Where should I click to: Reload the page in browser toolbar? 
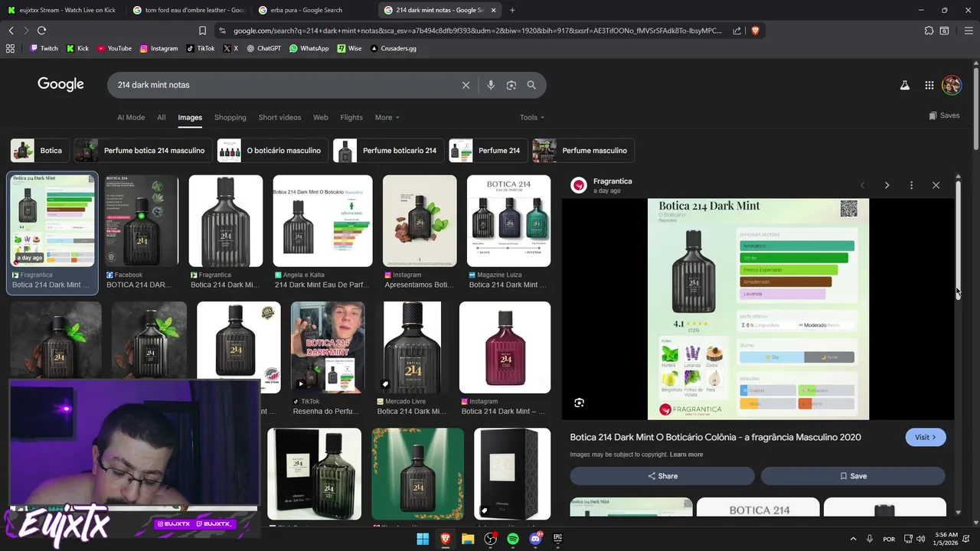(x=41, y=31)
